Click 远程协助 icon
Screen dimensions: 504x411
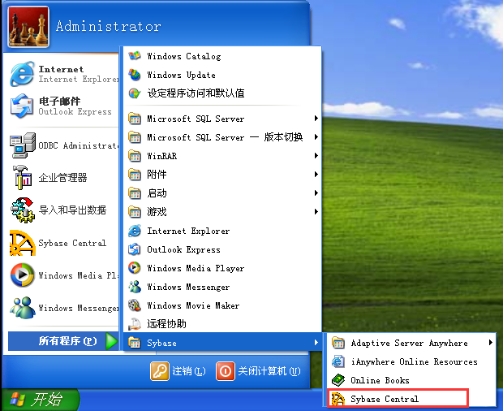(x=135, y=324)
